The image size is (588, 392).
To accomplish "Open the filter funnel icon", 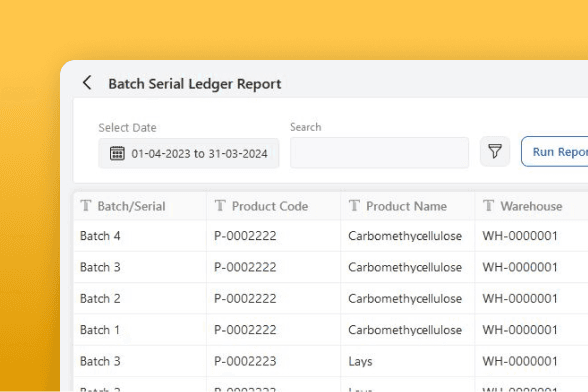I will (495, 152).
